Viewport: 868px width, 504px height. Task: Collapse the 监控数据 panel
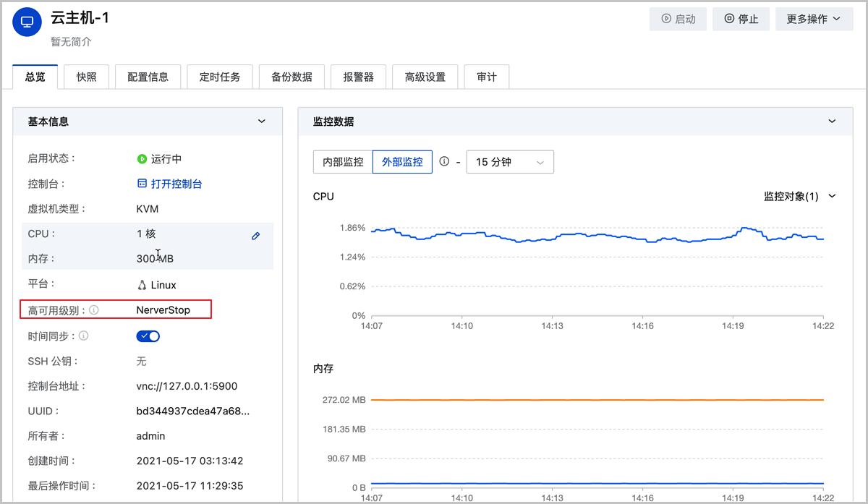click(831, 121)
